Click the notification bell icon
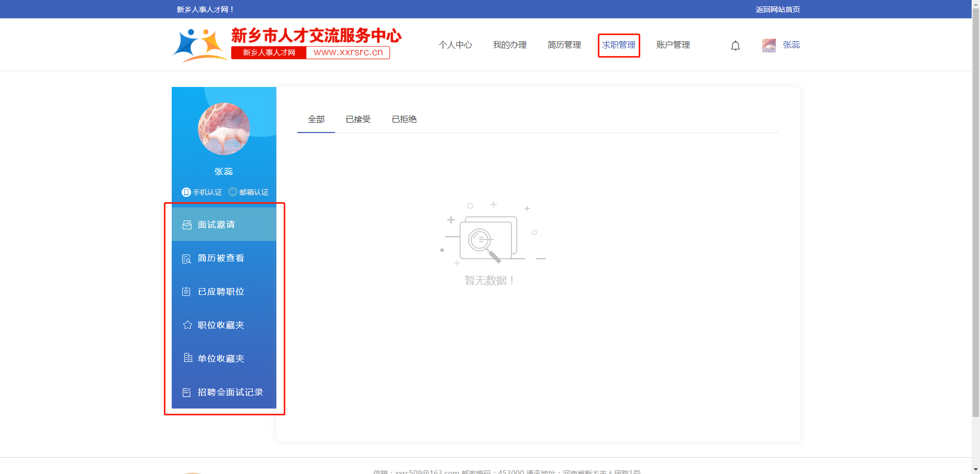980x474 pixels. pyautogui.click(x=736, y=46)
